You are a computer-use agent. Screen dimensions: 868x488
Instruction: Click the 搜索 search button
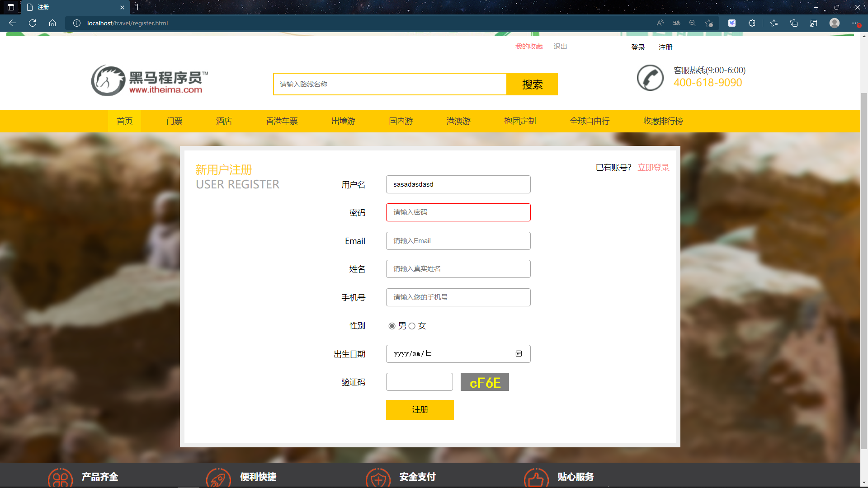coord(532,84)
